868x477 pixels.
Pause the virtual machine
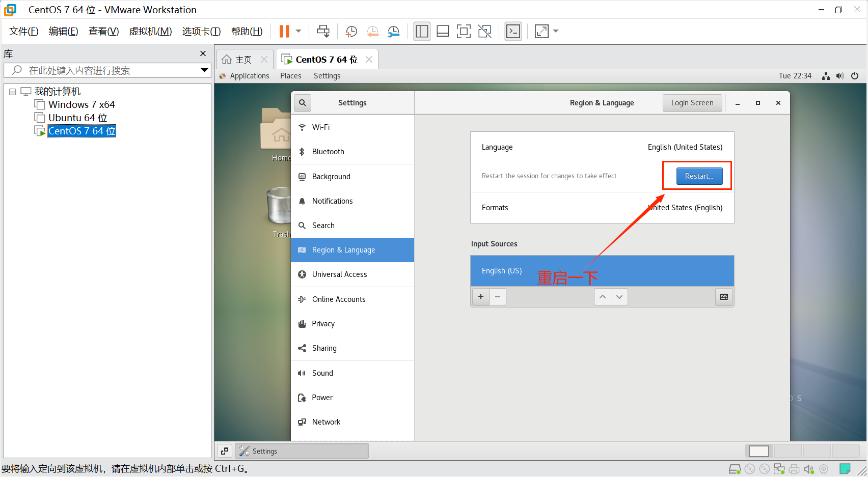(x=284, y=31)
